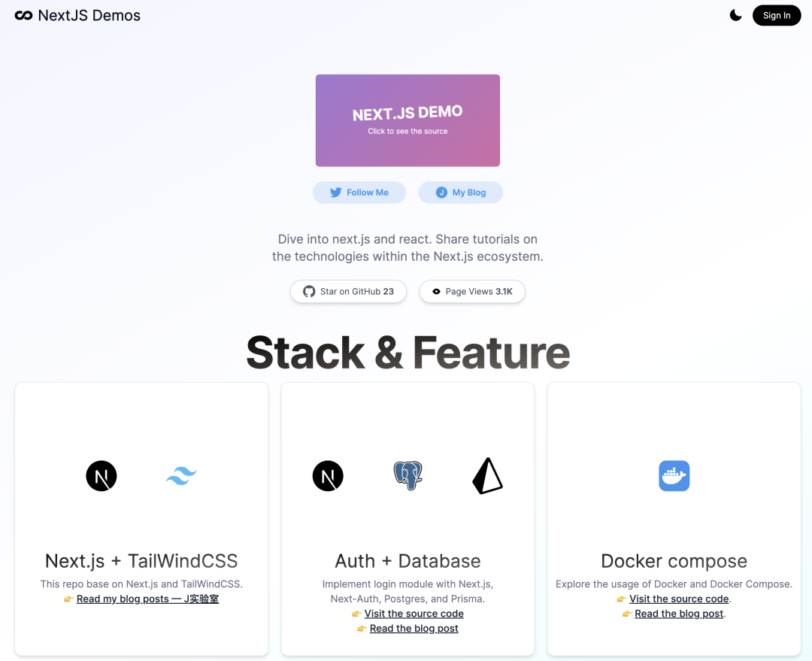
Task: Open the NEXT.JS DEMO banner image
Action: [408, 120]
